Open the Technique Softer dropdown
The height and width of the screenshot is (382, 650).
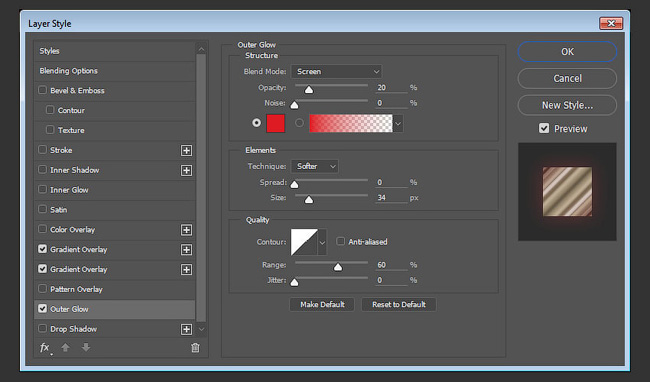pyautogui.click(x=315, y=166)
